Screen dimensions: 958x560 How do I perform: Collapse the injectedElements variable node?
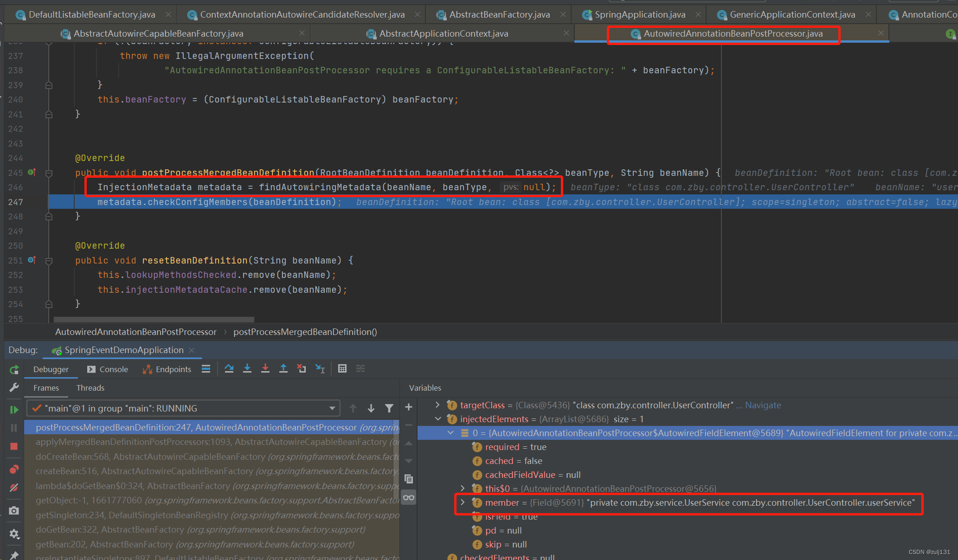(437, 419)
